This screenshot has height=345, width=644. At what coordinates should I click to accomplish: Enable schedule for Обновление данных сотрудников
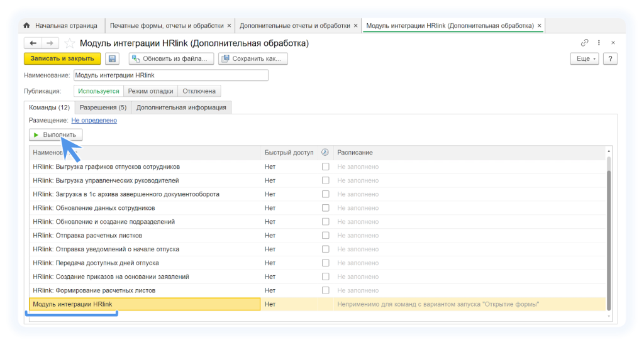pos(325,208)
